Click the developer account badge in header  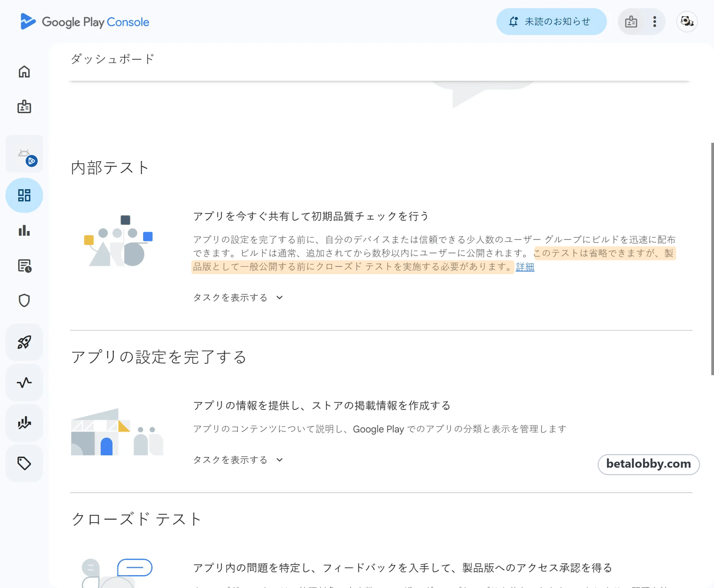click(x=631, y=21)
